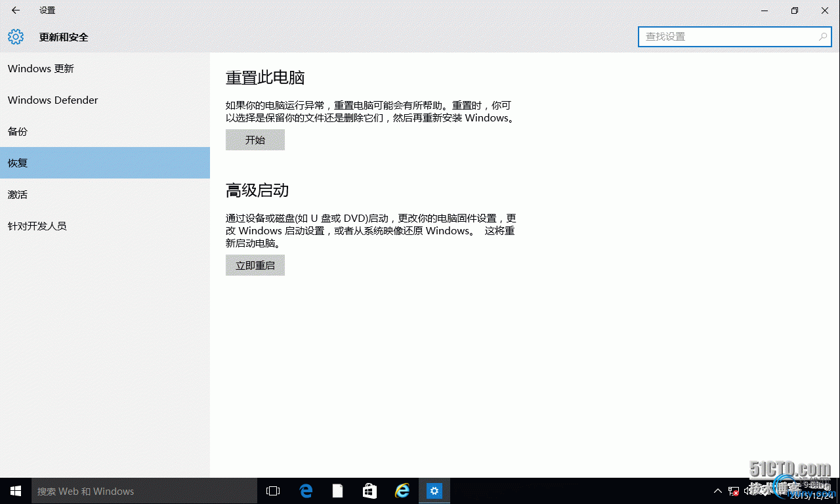The width and height of the screenshot is (840, 504).
Task: Select Windows 更新 in the sidebar
Action: pyautogui.click(x=105, y=68)
